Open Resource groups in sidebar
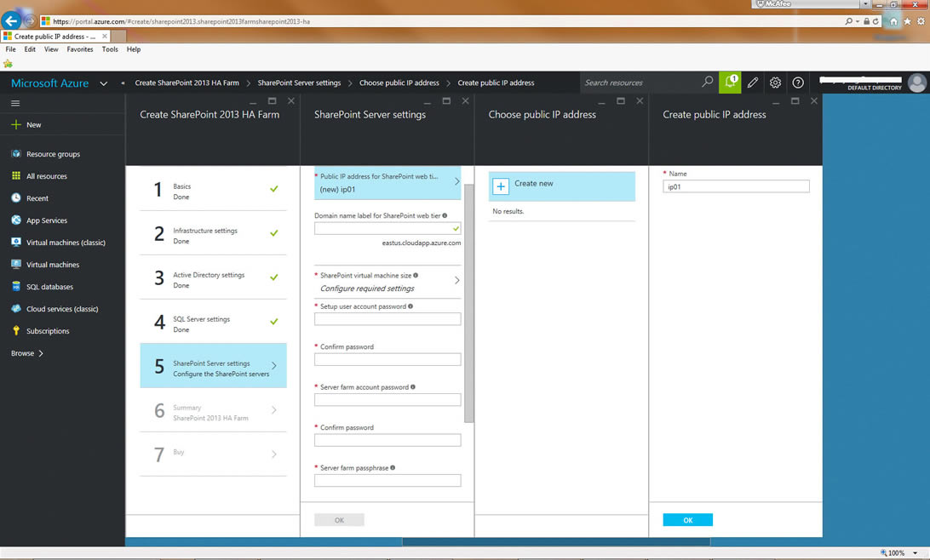This screenshot has height=560, width=930. (x=53, y=154)
